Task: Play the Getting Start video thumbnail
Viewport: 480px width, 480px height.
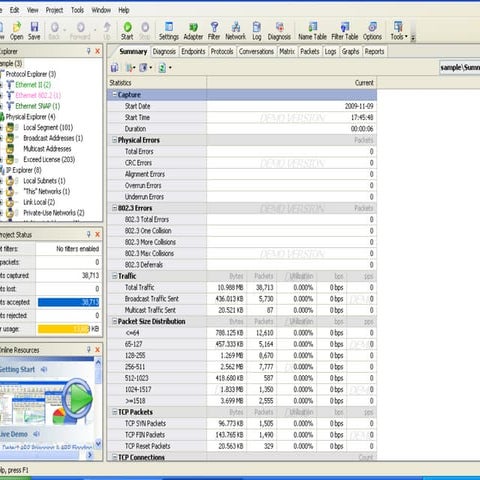Action: point(77,398)
